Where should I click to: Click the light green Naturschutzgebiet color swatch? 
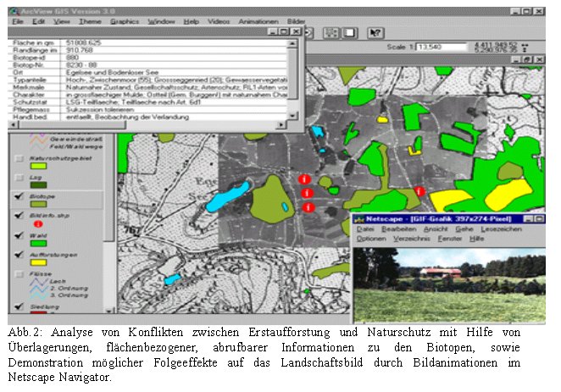[x=38, y=166]
